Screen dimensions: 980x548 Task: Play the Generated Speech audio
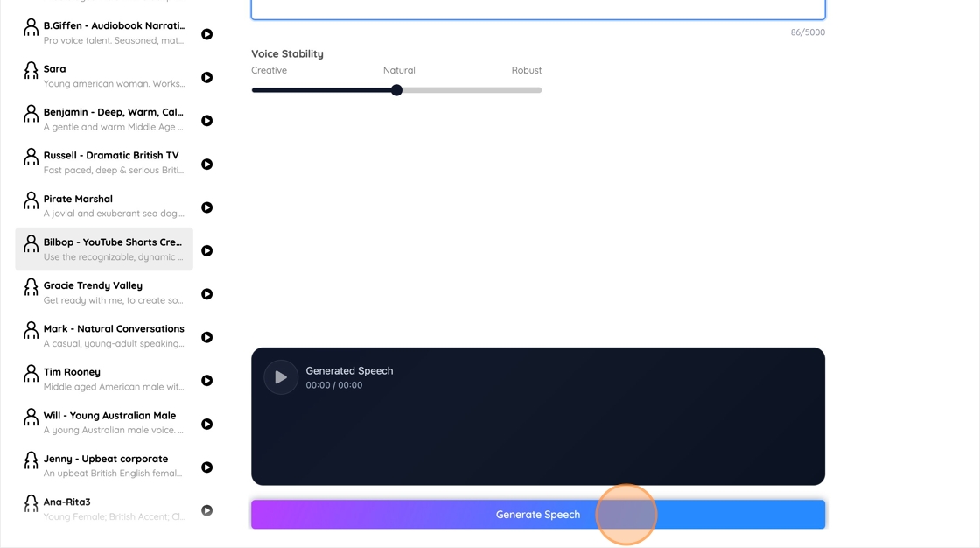pyautogui.click(x=281, y=377)
